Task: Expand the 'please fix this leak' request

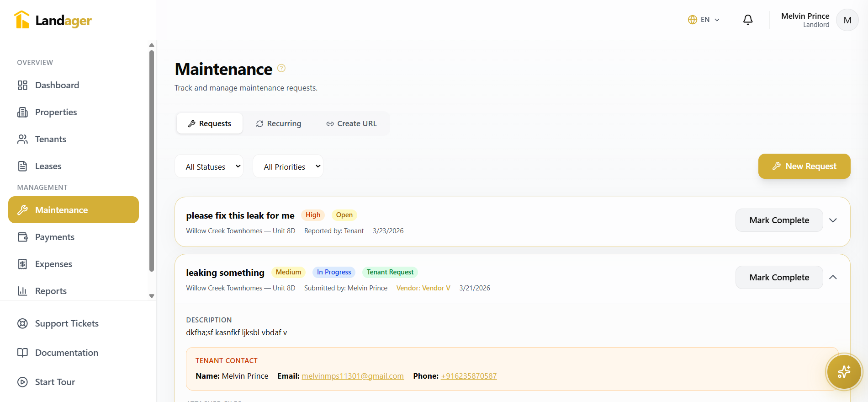Action: 833,220
